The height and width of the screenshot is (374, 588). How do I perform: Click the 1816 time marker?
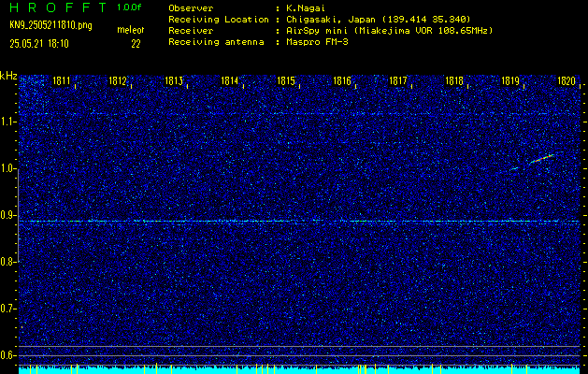point(342,80)
